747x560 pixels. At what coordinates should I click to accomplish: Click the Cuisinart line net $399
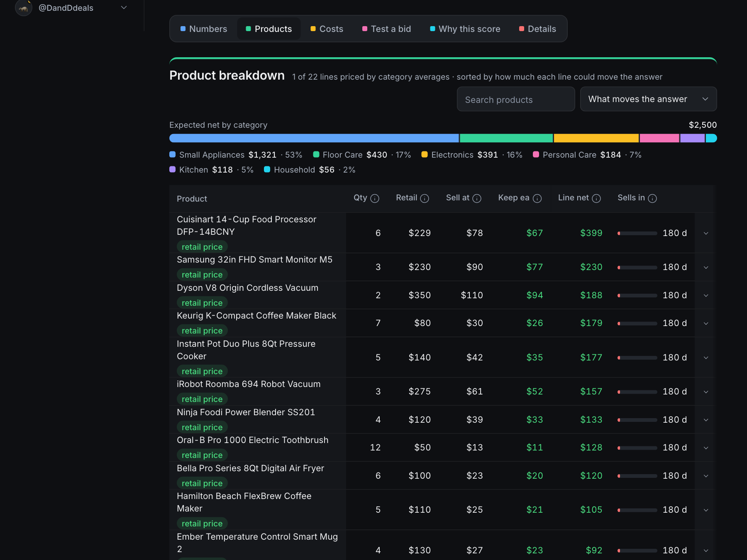(591, 233)
